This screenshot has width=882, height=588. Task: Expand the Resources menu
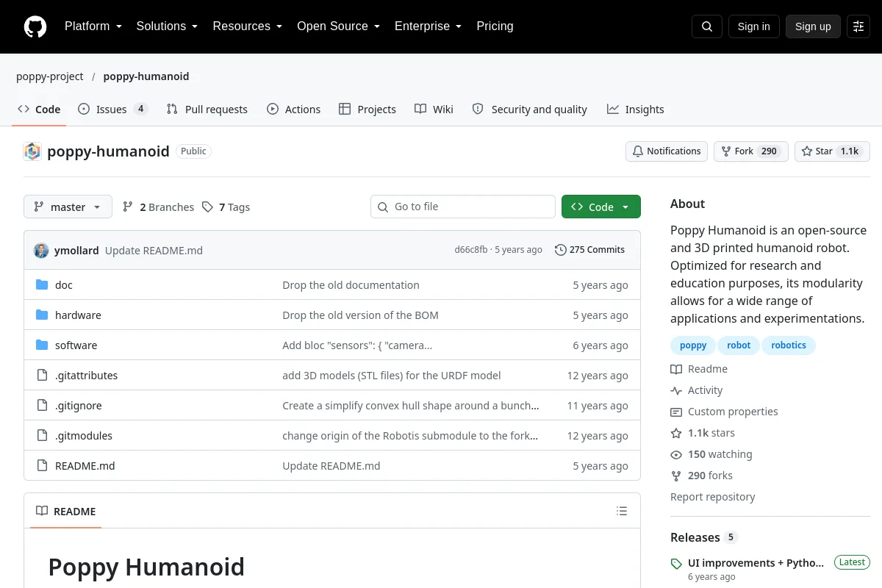(x=248, y=26)
